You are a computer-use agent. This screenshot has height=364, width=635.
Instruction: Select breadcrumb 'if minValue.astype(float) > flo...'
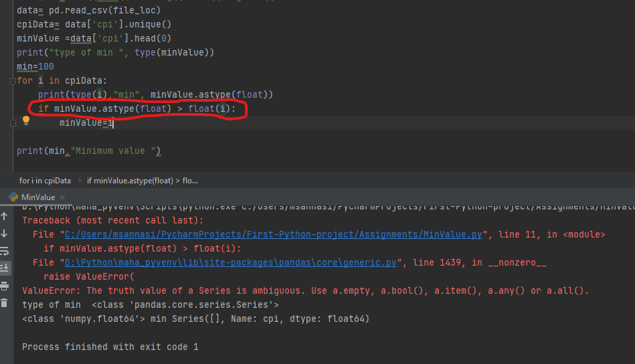click(142, 181)
